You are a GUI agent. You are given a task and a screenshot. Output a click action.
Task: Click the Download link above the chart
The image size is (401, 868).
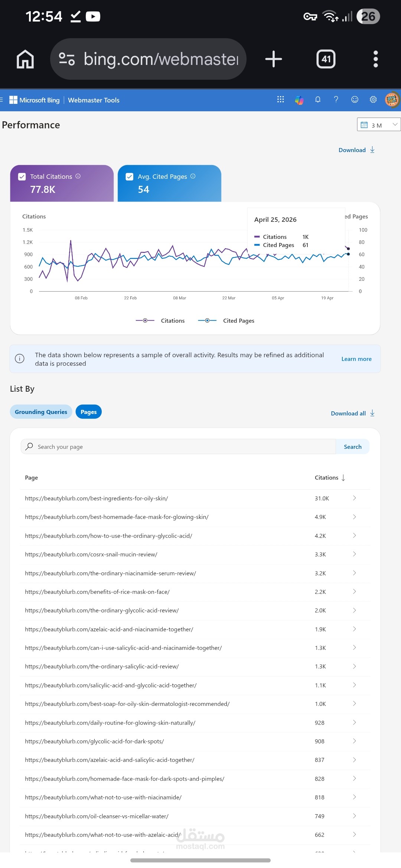click(356, 150)
